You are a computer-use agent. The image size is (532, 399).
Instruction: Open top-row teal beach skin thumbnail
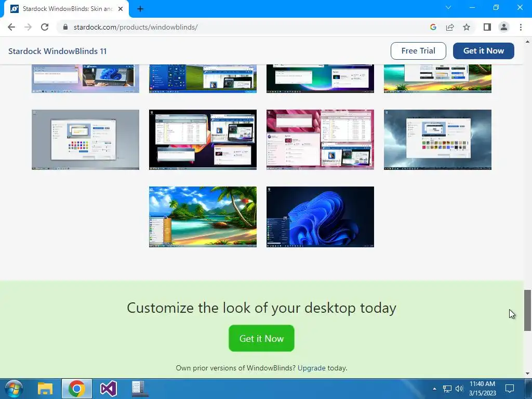pos(437,79)
